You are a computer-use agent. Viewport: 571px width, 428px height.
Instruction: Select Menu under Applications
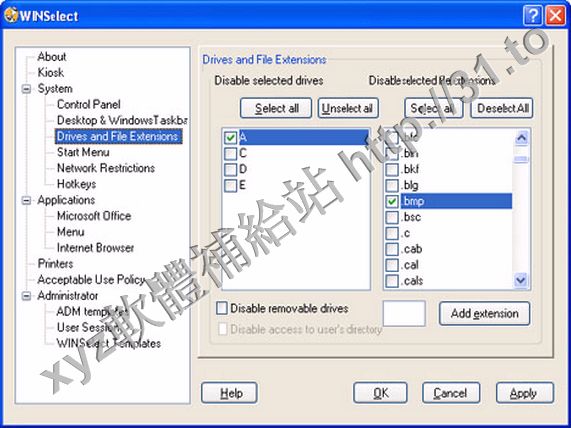pyautogui.click(x=71, y=232)
